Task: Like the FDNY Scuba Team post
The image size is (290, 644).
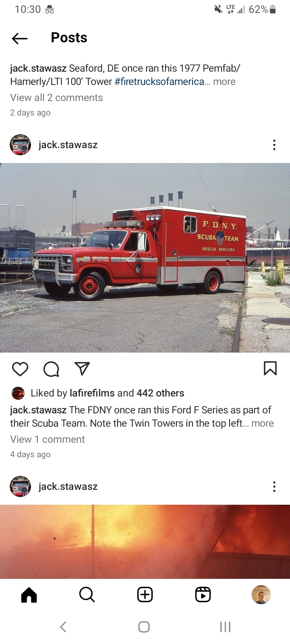Action: tap(20, 369)
